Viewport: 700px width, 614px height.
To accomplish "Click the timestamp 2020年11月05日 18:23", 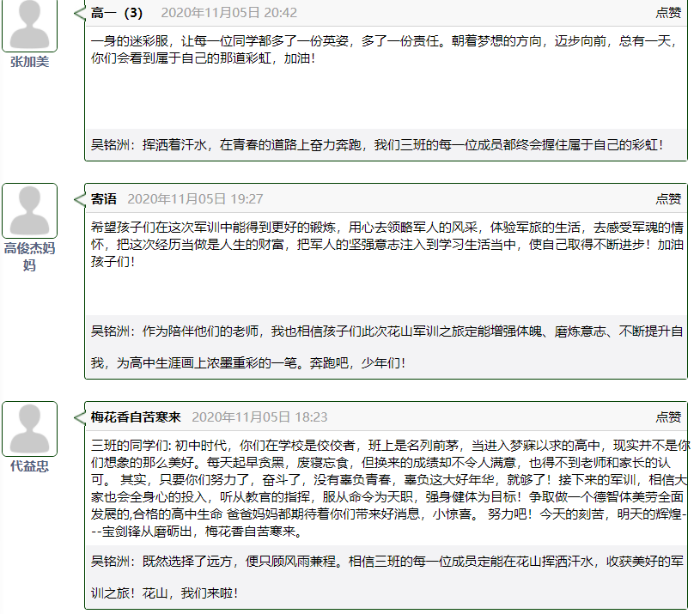I will pos(260,416).
